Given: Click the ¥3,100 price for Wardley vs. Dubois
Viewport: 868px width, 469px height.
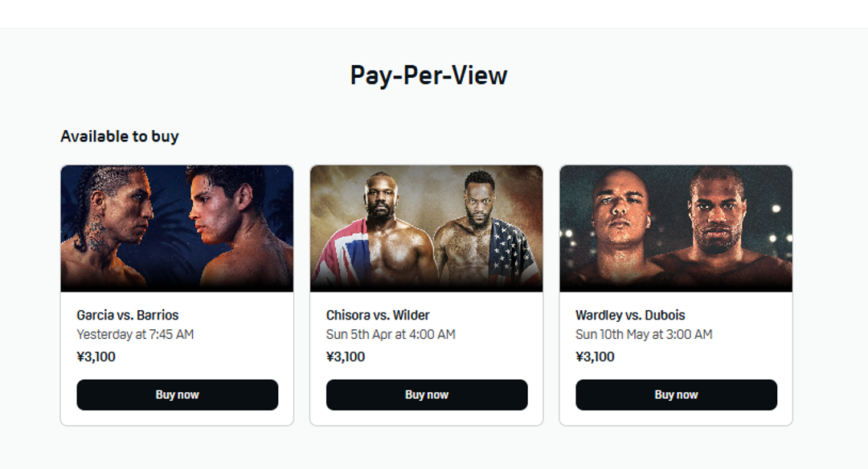Looking at the screenshot, I should [596, 357].
